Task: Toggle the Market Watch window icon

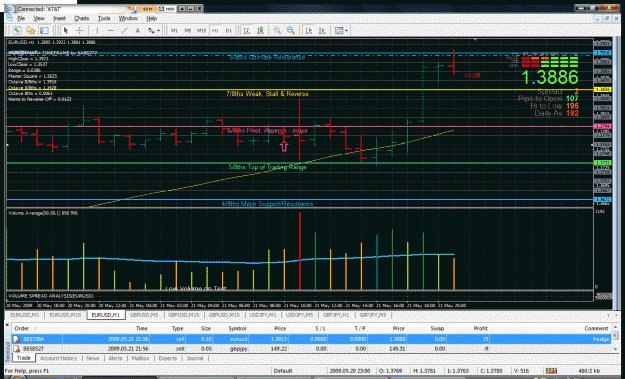Action: (x=44, y=30)
